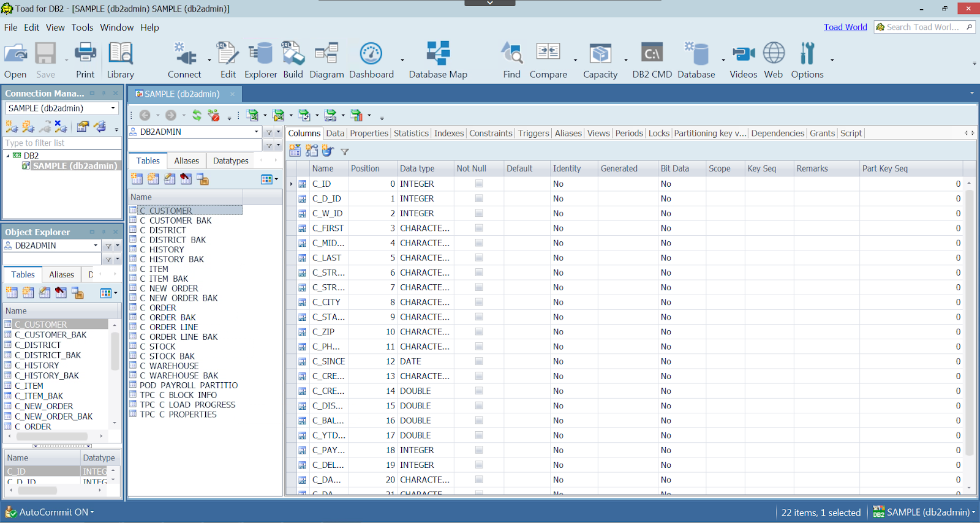
Task: Toggle Not Null checkbox for C_LAST row
Action: point(479,258)
